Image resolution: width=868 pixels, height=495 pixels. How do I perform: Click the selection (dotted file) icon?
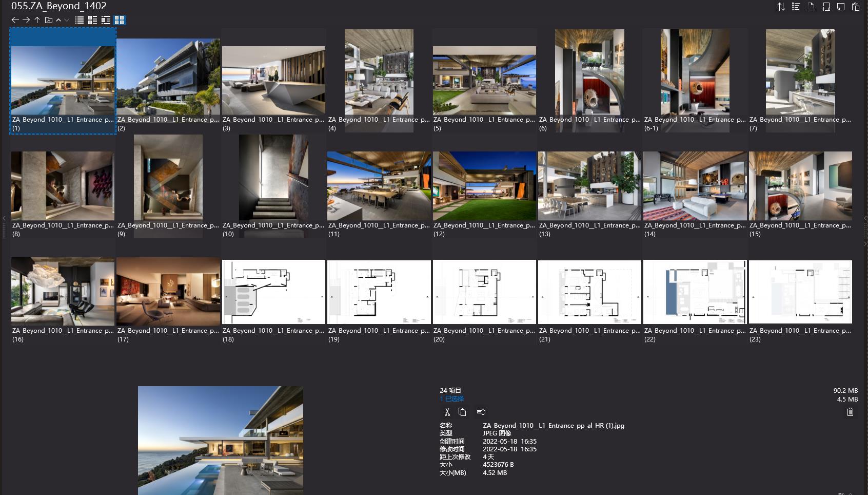tap(810, 7)
